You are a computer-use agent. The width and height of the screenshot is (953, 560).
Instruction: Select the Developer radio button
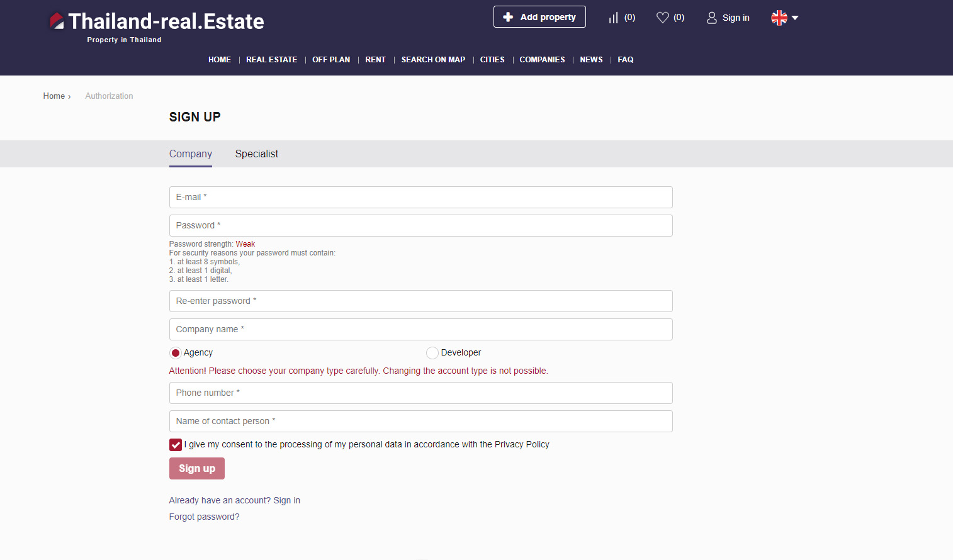pos(432,353)
